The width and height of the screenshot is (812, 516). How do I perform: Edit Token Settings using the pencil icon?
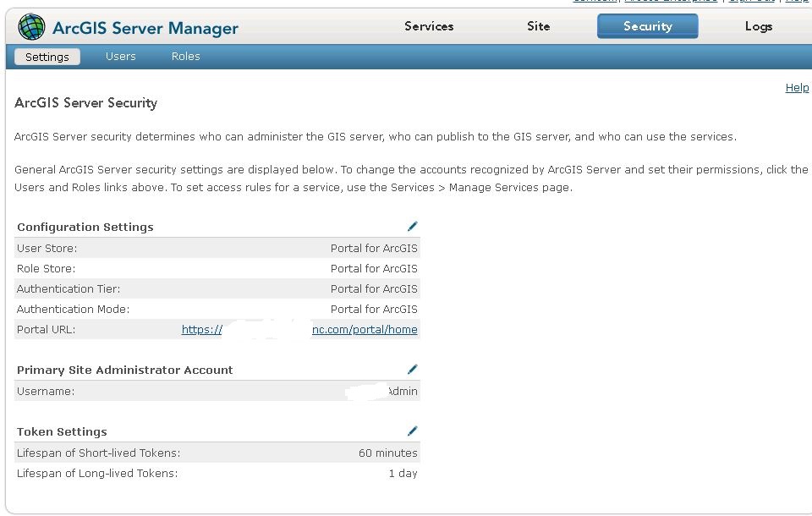412,431
